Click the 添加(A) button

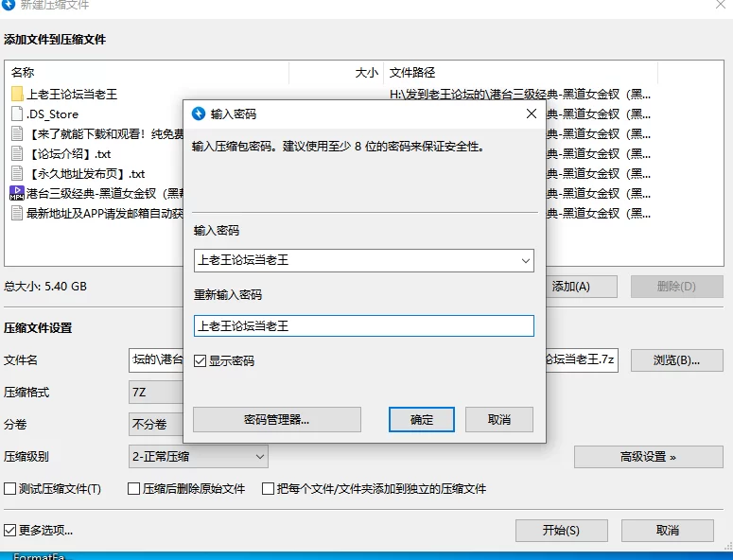tap(581, 286)
